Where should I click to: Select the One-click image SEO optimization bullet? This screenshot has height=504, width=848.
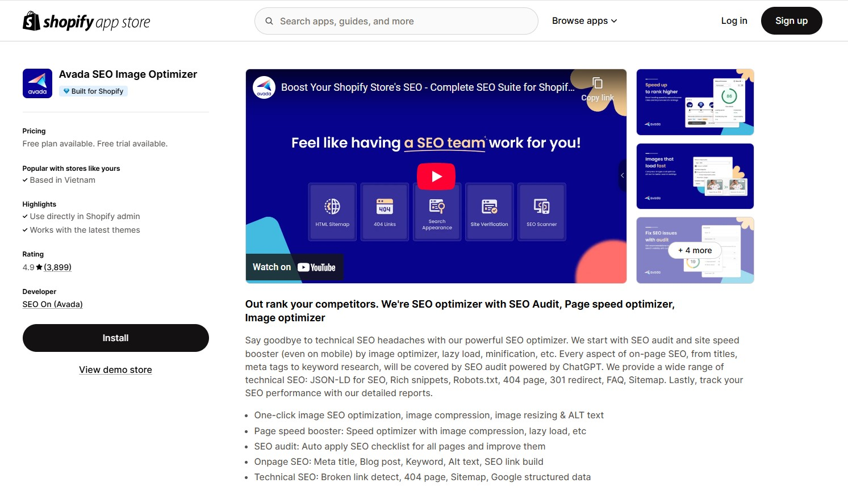point(429,415)
